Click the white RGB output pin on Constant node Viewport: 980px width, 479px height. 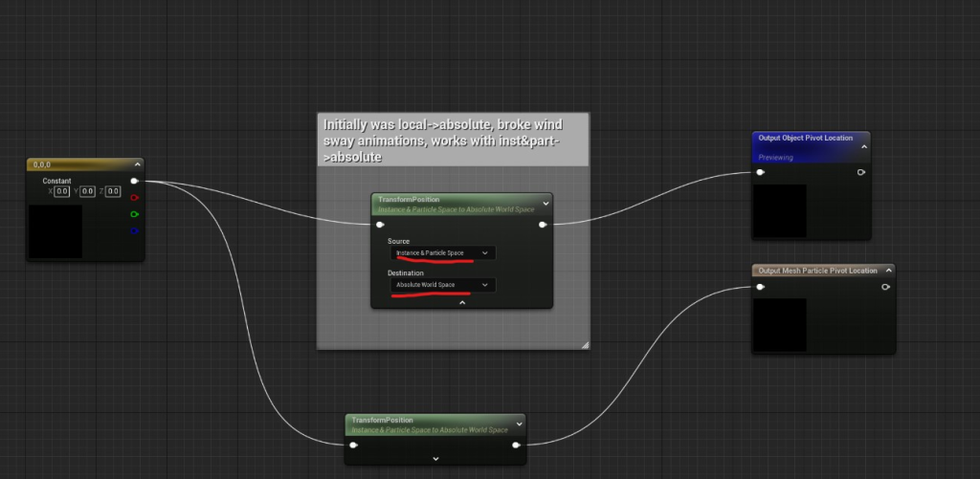134,181
